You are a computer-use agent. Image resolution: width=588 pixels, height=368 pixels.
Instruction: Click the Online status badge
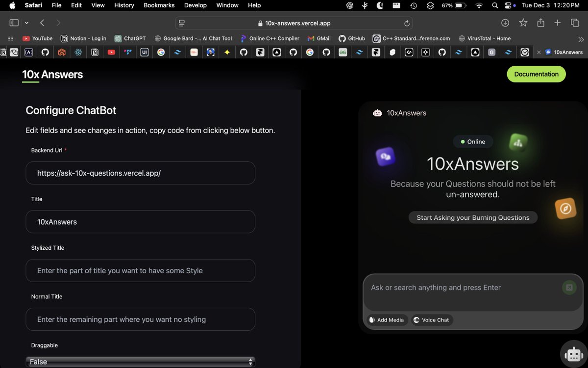pos(473,142)
